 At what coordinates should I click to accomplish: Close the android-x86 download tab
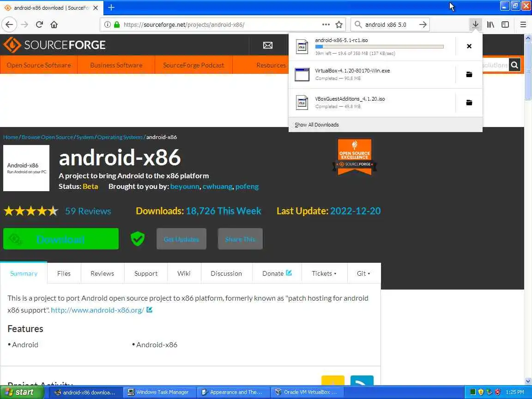[96, 7]
